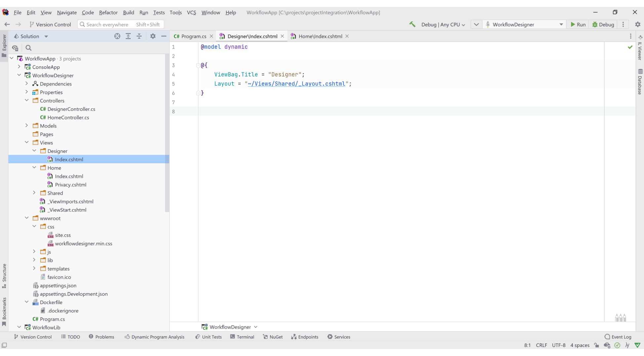Expand the Models folder
This screenshot has width=644, height=356.
coord(27,126)
